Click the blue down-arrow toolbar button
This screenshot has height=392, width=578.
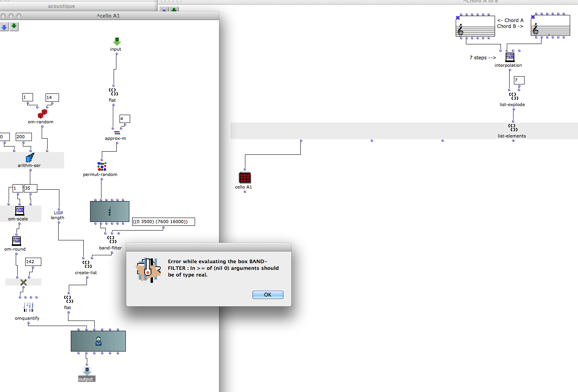[x=4, y=27]
